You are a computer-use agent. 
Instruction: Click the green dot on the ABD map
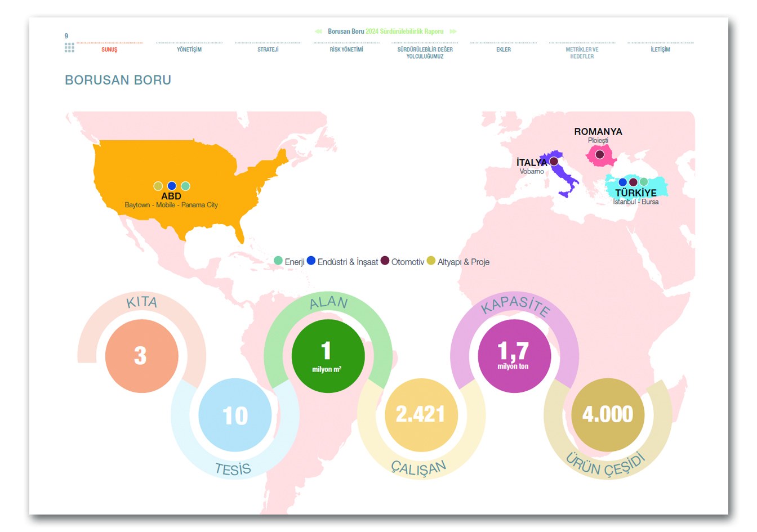(x=185, y=186)
